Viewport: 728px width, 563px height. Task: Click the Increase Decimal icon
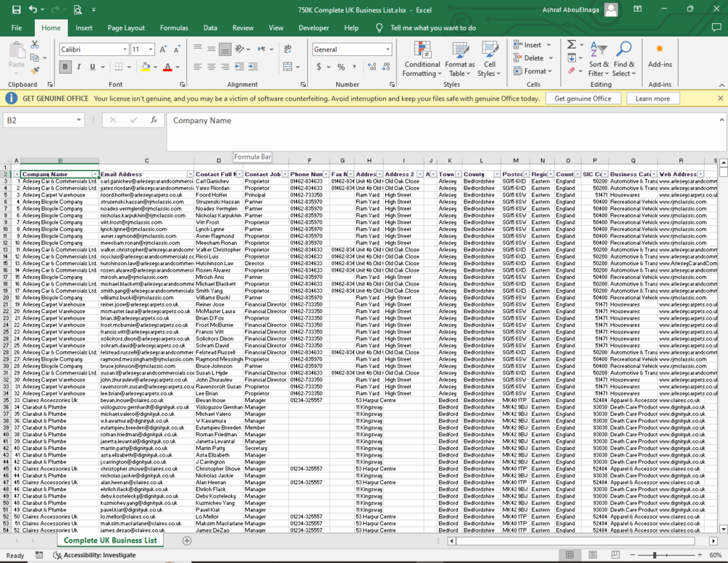coord(372,67)
